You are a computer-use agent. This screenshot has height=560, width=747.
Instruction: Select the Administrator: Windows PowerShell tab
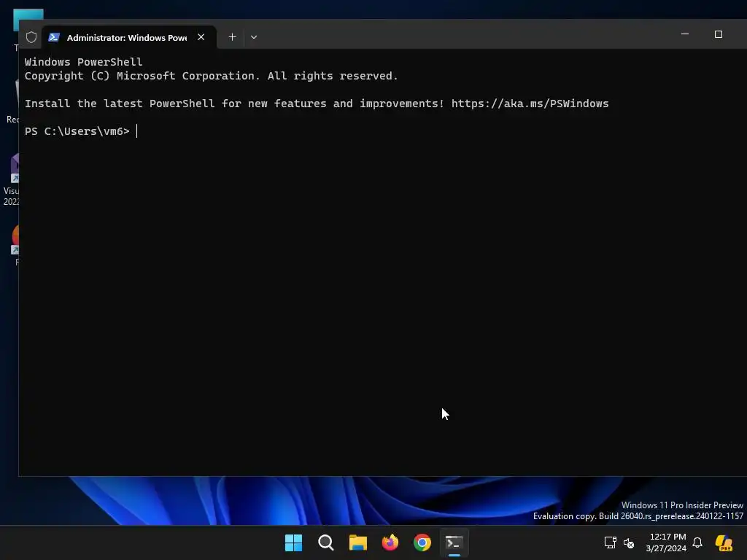pos(129,37)
